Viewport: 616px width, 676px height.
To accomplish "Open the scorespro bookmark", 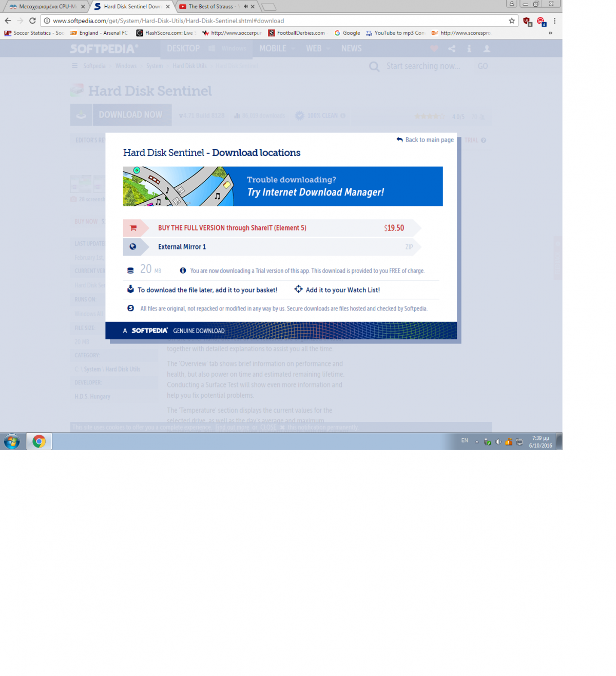I will point(461,33).
